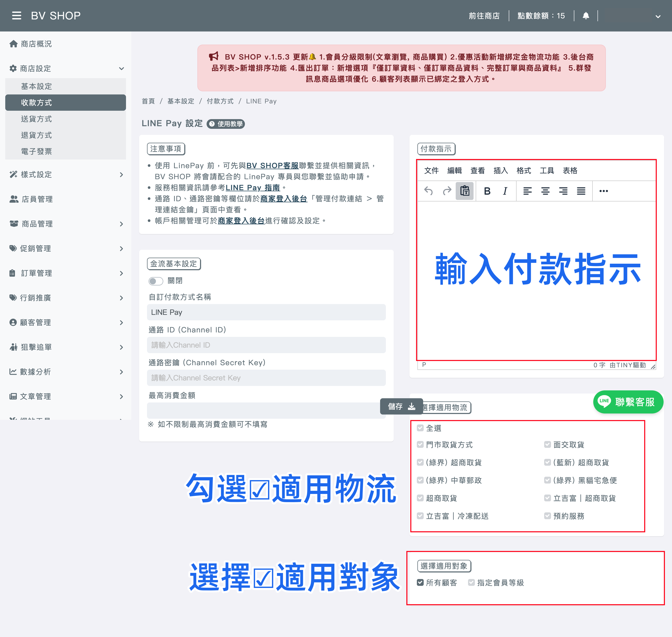The height and width of the screenshot is (637, 672).
Task: Toggle the 金流基本設定 enable switch
Action: 156,281
